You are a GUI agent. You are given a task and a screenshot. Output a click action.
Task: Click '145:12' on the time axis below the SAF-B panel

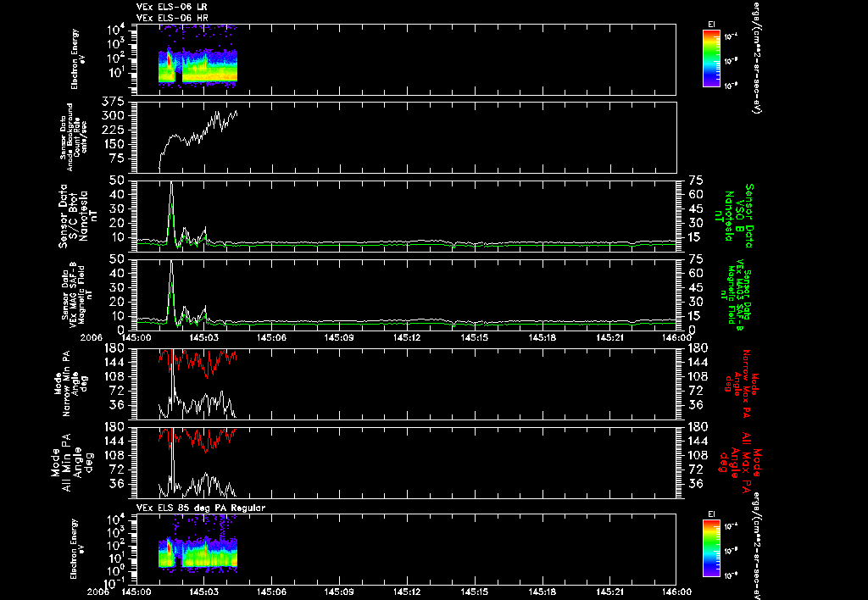click(407, 337)
